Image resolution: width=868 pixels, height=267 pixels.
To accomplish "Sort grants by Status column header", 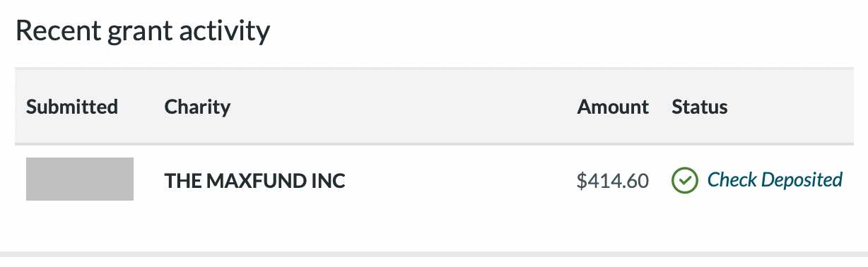I will coord(700,107).
